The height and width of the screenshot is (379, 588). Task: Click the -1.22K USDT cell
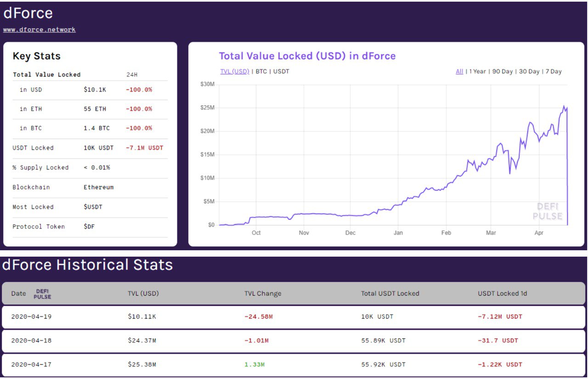point(500,364)
